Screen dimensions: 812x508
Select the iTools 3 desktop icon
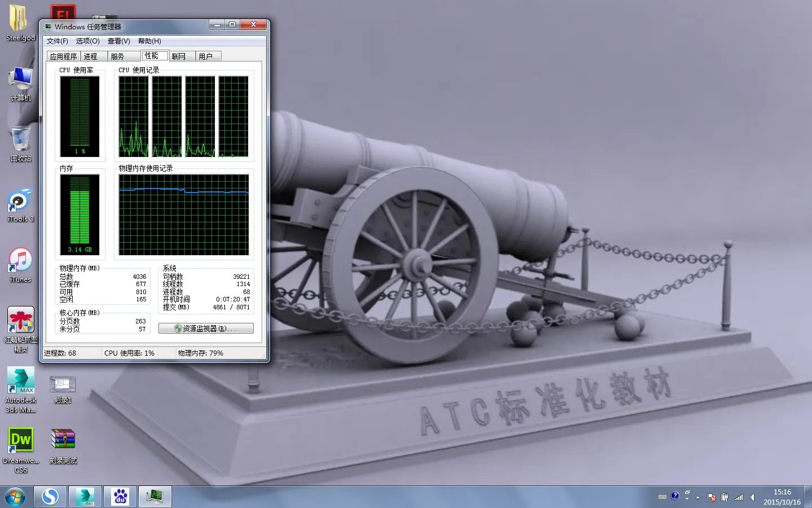[21, 204]
